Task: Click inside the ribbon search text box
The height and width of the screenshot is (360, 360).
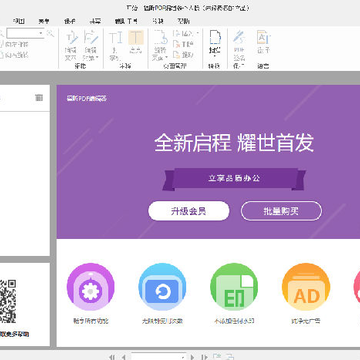Action: point(22,33)
